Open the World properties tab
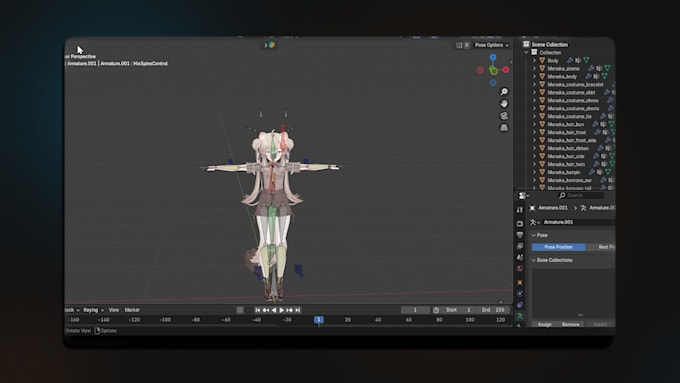680x383 pixels. pos(520,268)
